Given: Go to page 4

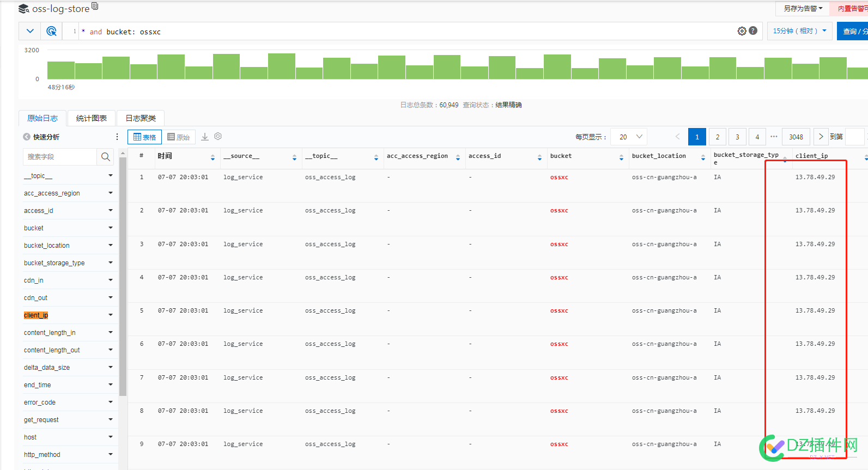Looking at the screenshot, I should coord(757,137).
